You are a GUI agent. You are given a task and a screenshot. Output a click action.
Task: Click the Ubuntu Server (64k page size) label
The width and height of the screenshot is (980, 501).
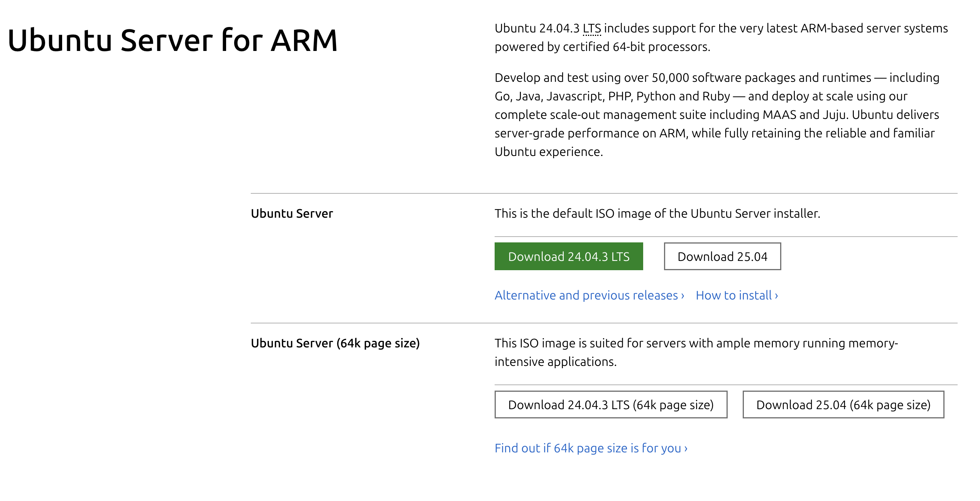click(335, 343)
